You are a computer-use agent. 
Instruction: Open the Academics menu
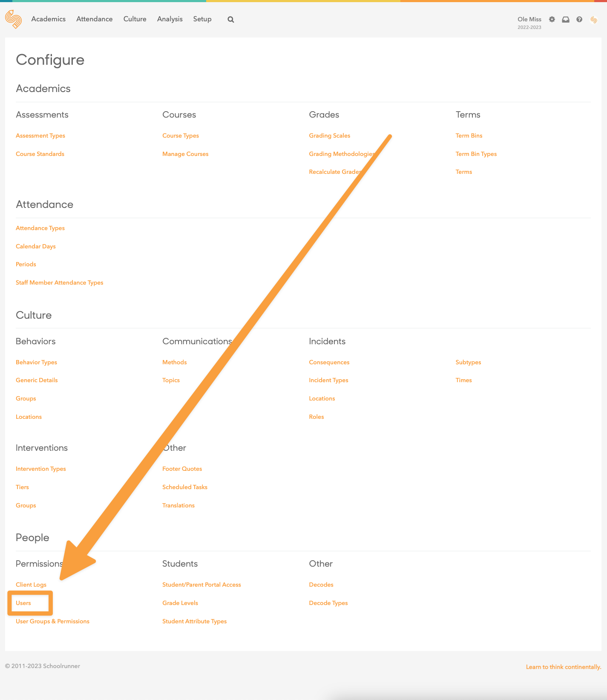tap(48, 19)
